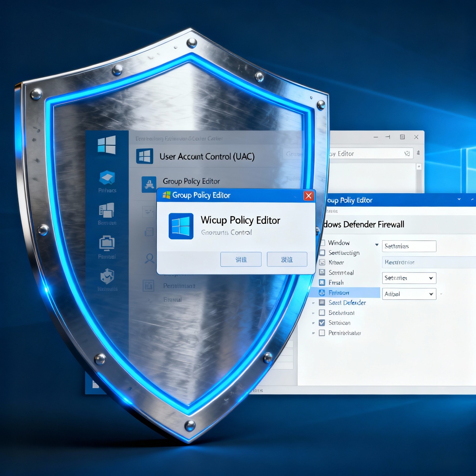Tick the 'Window' checkbox in Defender Firewall list
Viewport: 476px width, 476px height.
pos(323,243)
